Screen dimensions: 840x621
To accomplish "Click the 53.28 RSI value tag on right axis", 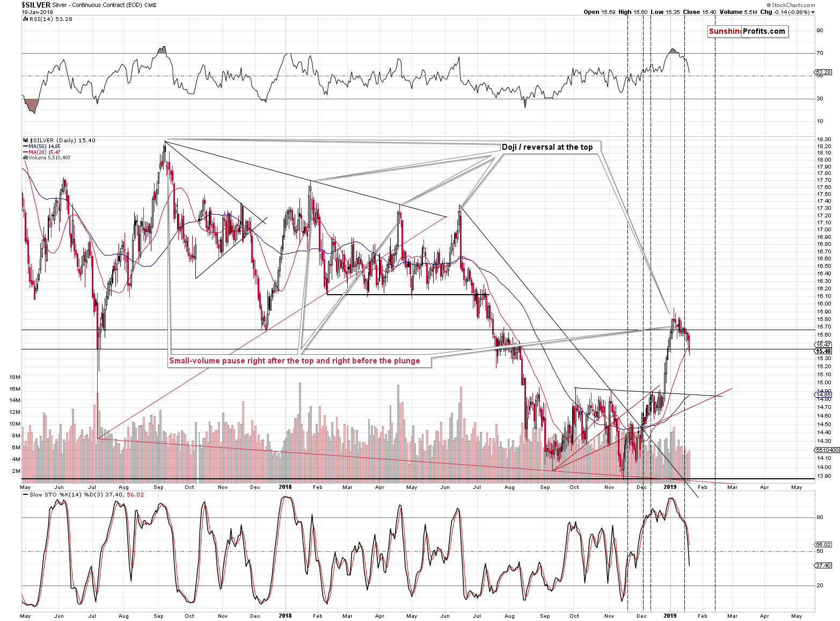I will [823, 72].
